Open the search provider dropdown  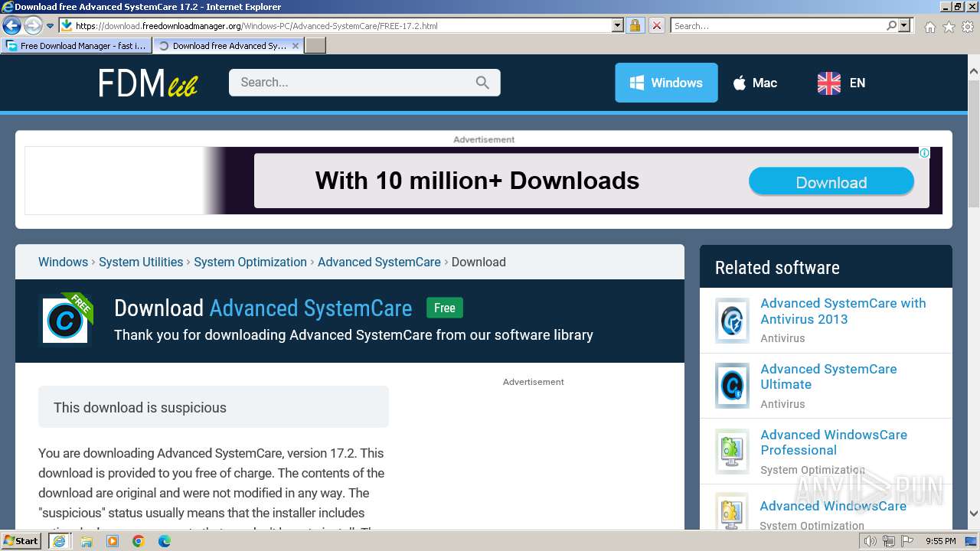[904, 25]
